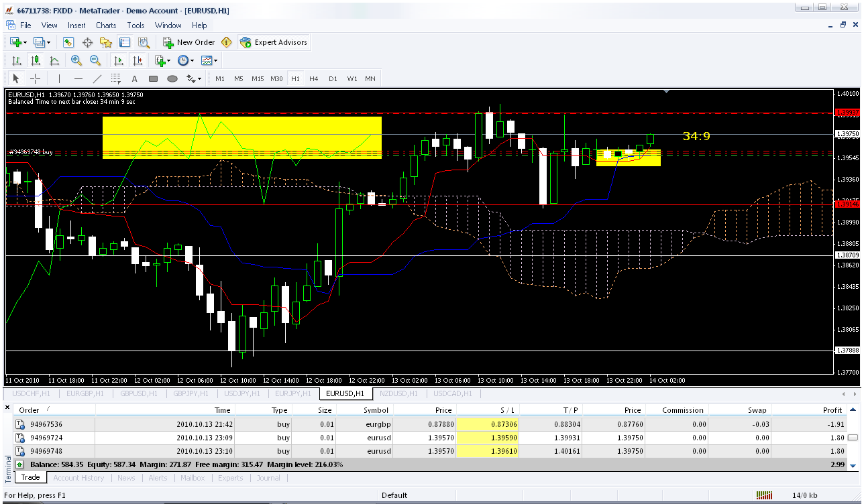Screen dimensions: 864x504
Task: Expand the new chart dropdown arrow
Action: (x=25, y=43)
